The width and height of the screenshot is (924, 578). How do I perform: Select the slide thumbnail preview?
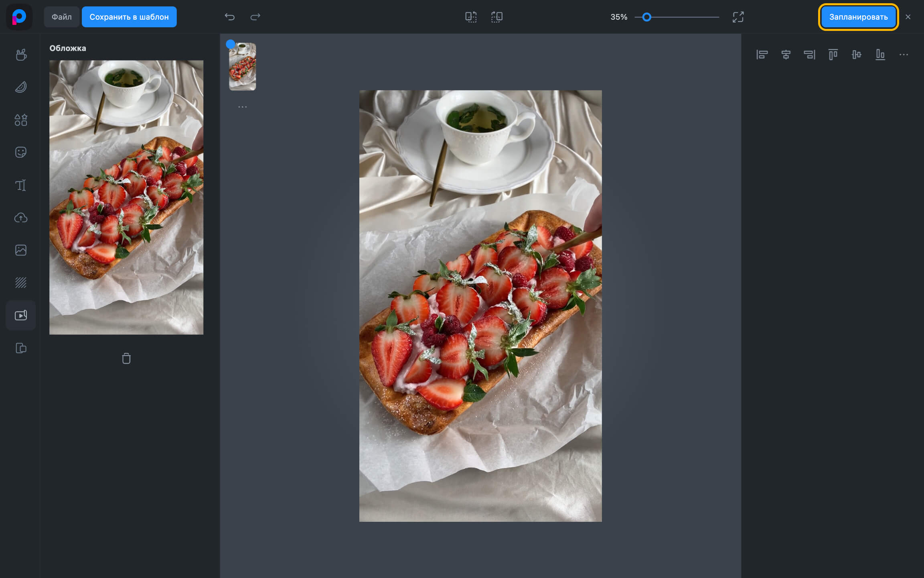coord(242,67)
